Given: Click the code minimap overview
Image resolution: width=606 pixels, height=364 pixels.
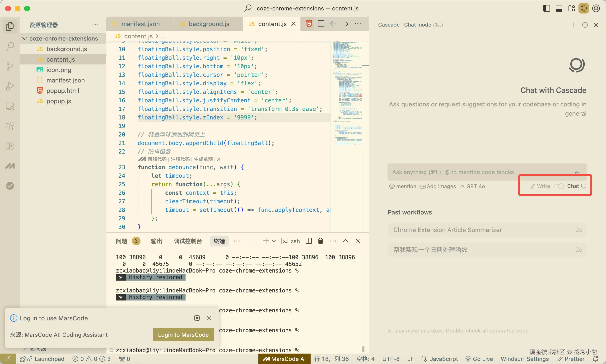Looking at the screenshot, I should pyautogui.click(x=347, y=93).
